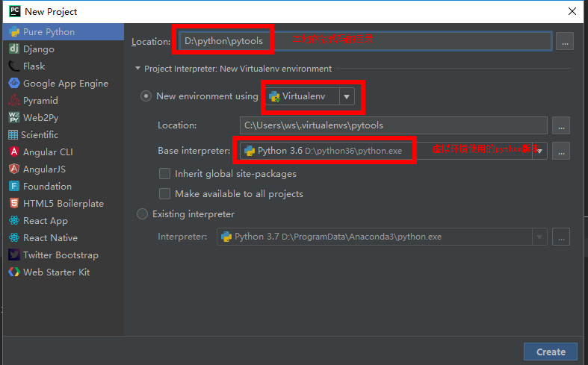Select the Django project type label
The image size is (588, 365).
tap(39, 49)
